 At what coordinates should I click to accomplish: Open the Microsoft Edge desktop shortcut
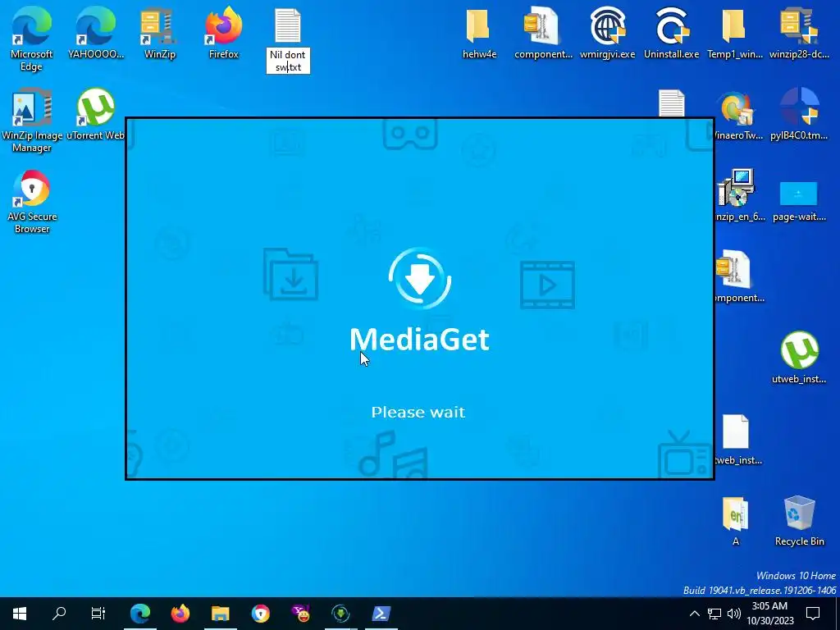pyautogui.click(x=32, y=39)
